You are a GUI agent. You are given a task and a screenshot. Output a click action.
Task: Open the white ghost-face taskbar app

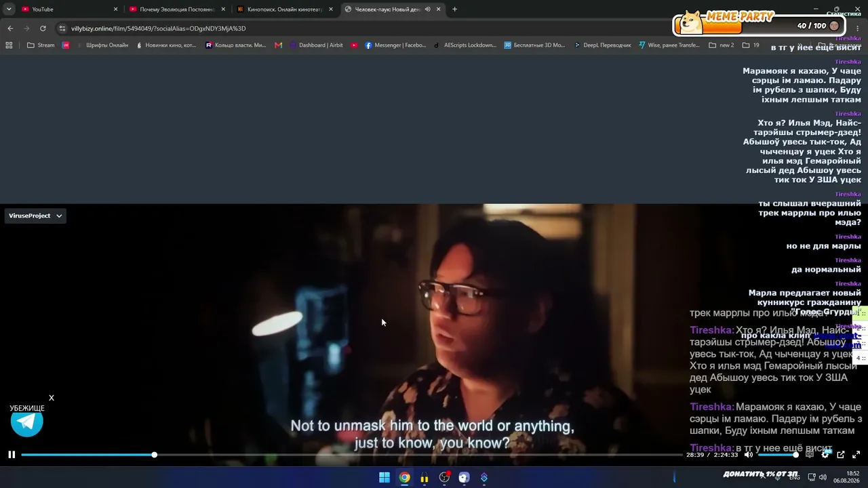click(464, 478)
